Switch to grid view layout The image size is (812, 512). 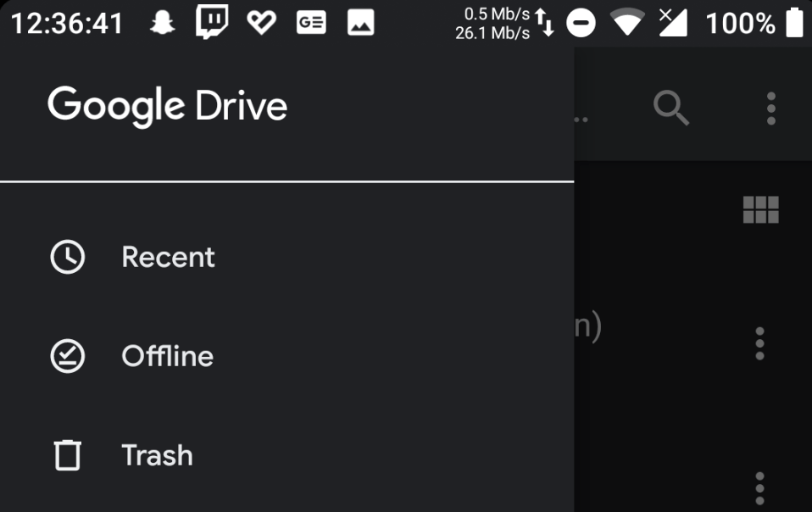pyautogui.click(x=761, y=209)
